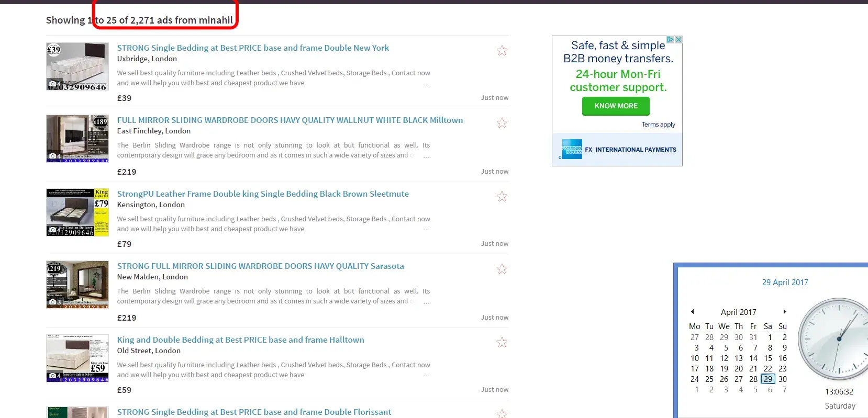Viewport: 868px width, 418px height.
Task: Click the FX International Payments text
Action: pyautogui.click(x=631, y=150)
